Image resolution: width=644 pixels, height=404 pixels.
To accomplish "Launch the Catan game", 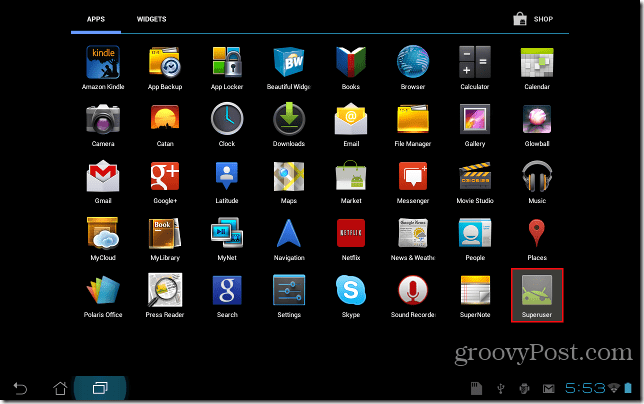I will click(x=165, y=125).
